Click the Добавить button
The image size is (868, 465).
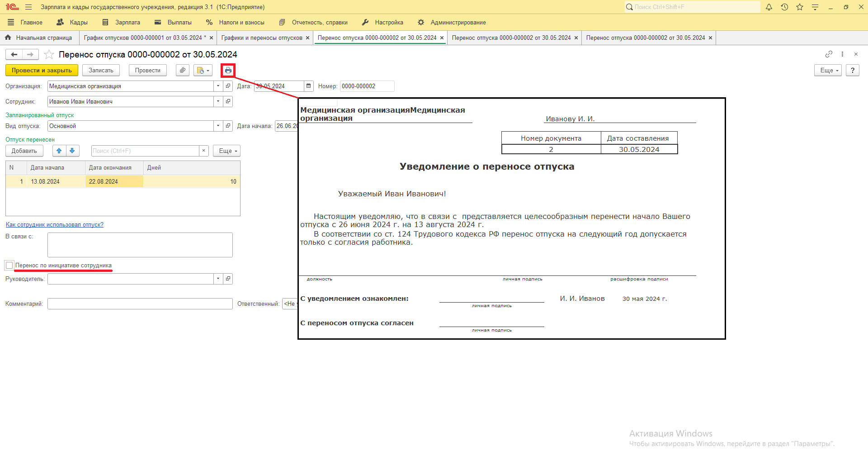tap(24, 151)
